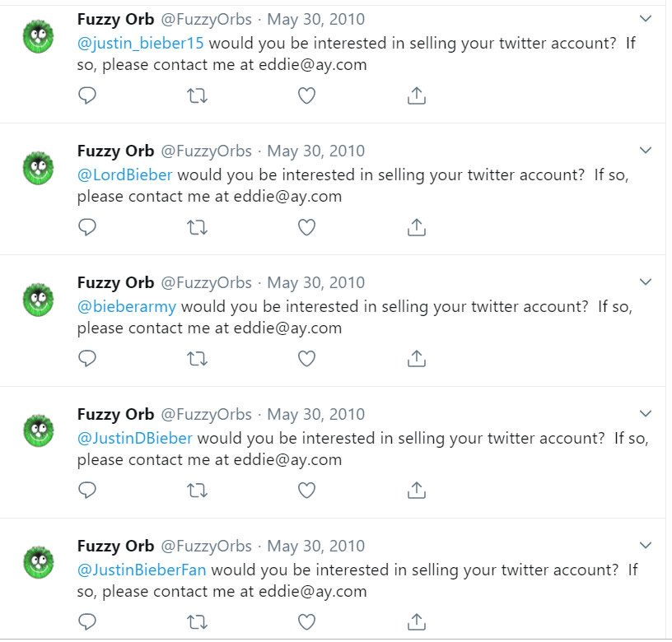Like the @bieberarmy tweet

tap(306, 359)
